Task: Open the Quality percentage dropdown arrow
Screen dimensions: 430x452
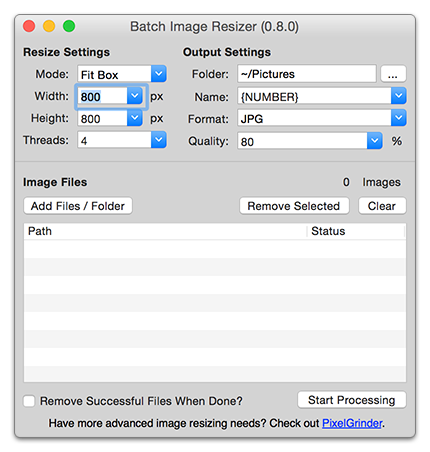Action: point(375,141)
